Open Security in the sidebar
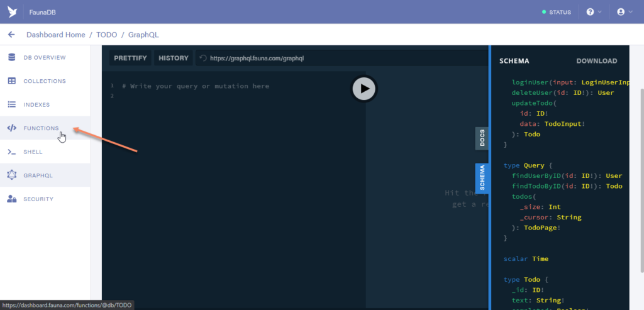644x310 pixels. (45, 199)
